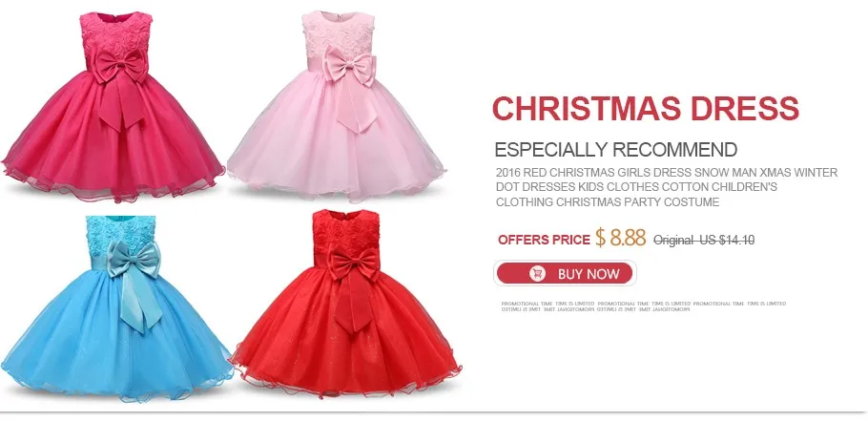Select the red dress image
The width and height of the screenshot is (868, 422).
pyautogui.click(x=345, y=303)
